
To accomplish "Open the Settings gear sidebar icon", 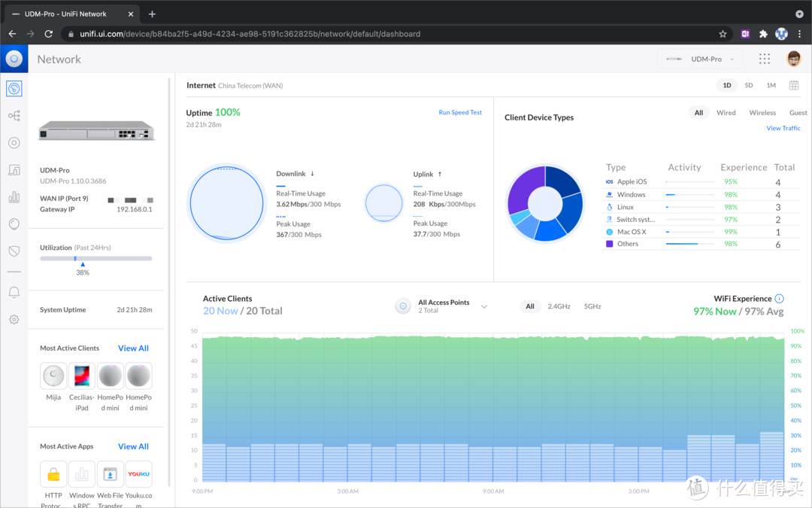I will [x=14, y=319].
